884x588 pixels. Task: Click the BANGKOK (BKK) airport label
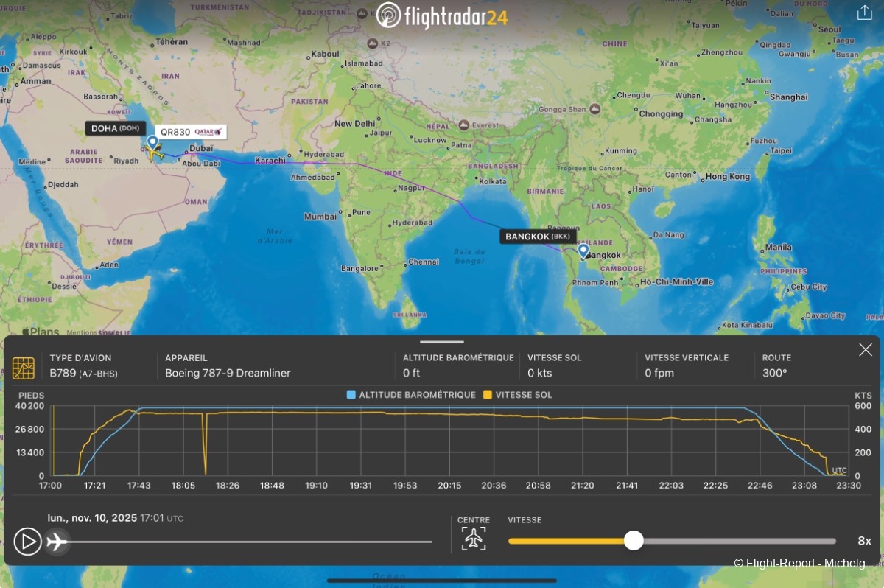[x=538, y=237]
